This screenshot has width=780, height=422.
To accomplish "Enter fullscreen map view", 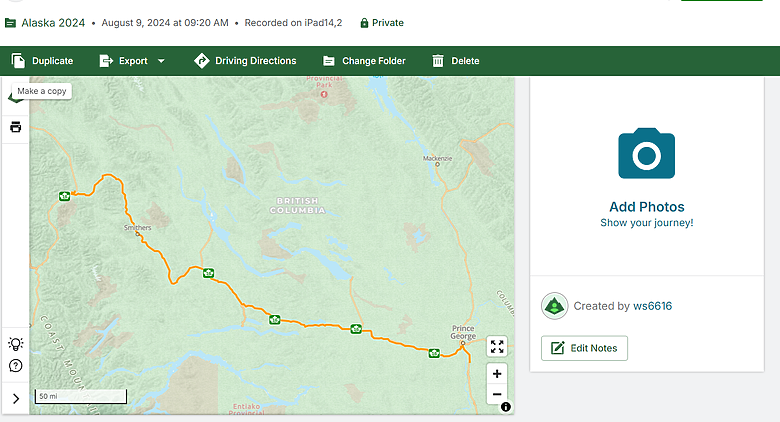I will [497, 346].
